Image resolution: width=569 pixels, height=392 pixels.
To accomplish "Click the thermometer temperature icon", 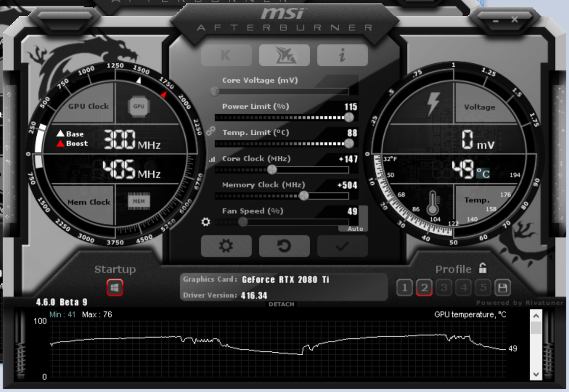I will pyautogui.click(x=432, y=203).
